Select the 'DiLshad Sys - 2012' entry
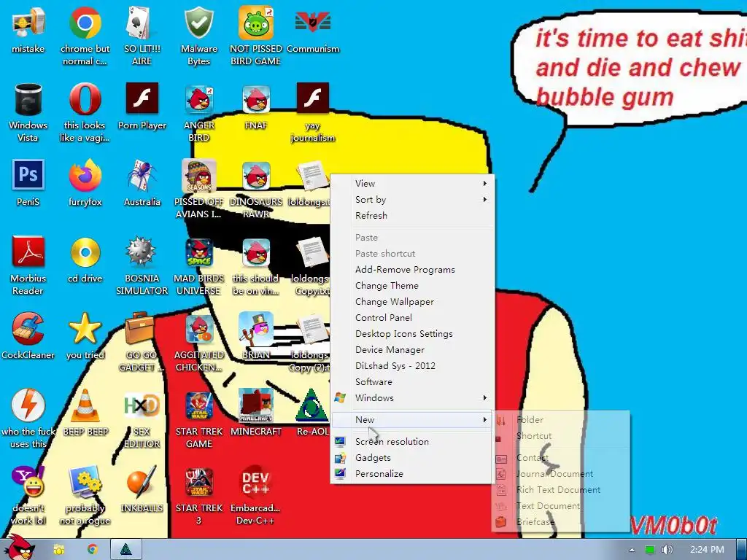Image resolution: width=747 pixels, height=560 pixels. (x=412, y=366)
